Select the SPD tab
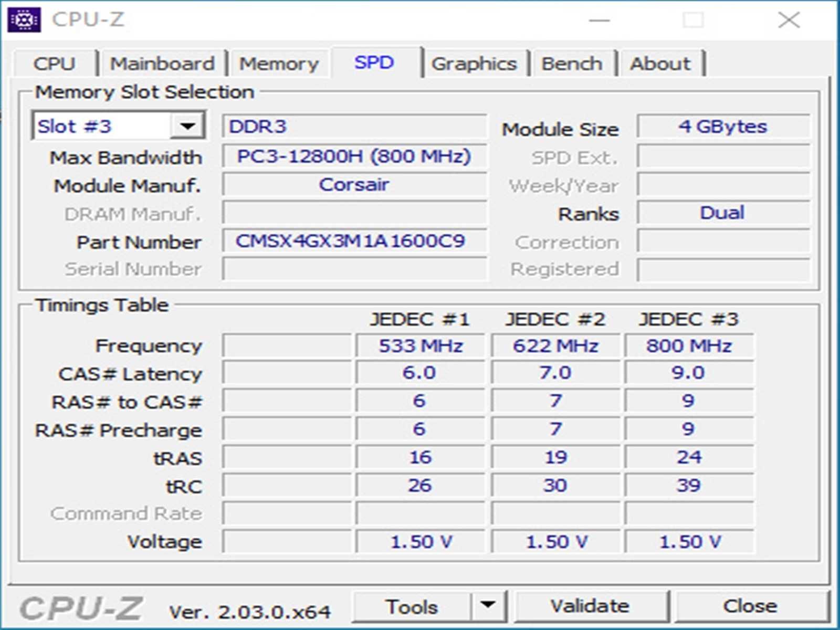This screenshot has height=630, width=840. point(374,62)
